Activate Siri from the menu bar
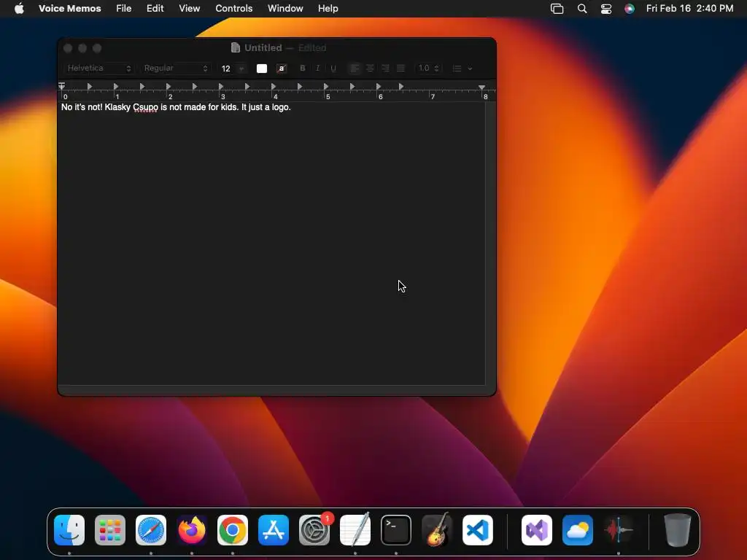This screenshot has width=747, height=560. [x=630, y=9]
